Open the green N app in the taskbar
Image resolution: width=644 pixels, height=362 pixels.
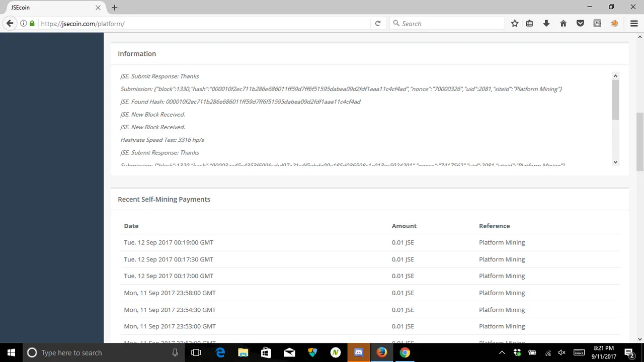pos(336,352)
